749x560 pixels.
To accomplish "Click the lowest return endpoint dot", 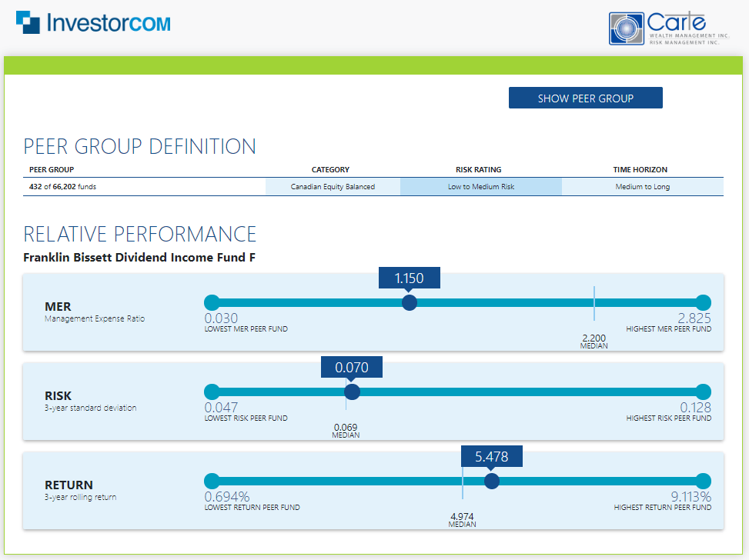I will [212, 482].
